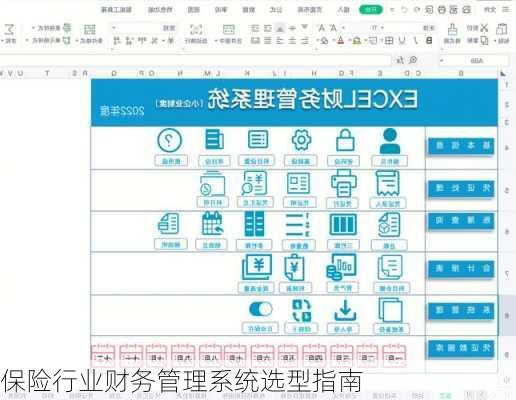Click the 系统备份 stacked pages icon

tap(390, 310)
